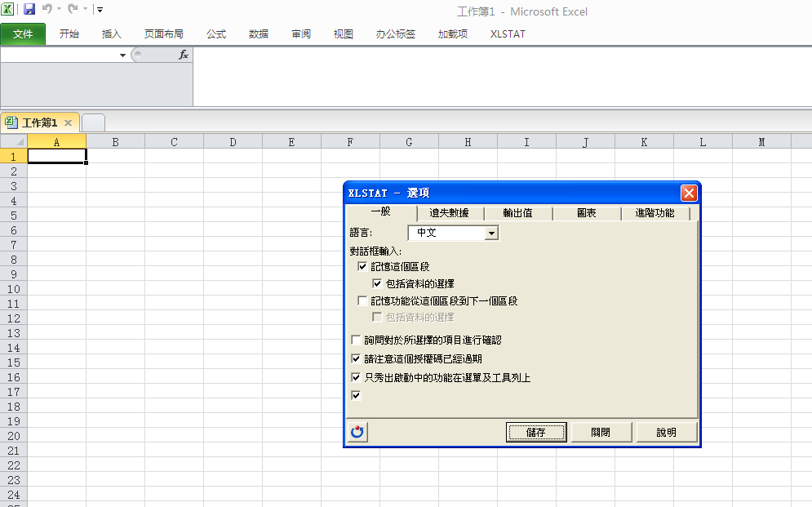Image resolution: width=812 pixels, height=507 pixels.
Task: Enable 記憶功能從這個區段到下一個區段
Action: (x=362, y=301)
